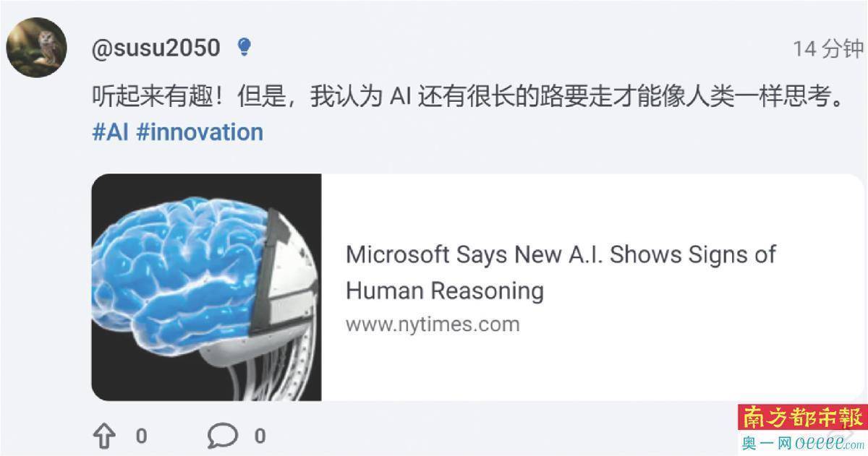
Task: Click the 南方都市報 red logo
Action: pyautogui.click(x=802, y=418)
